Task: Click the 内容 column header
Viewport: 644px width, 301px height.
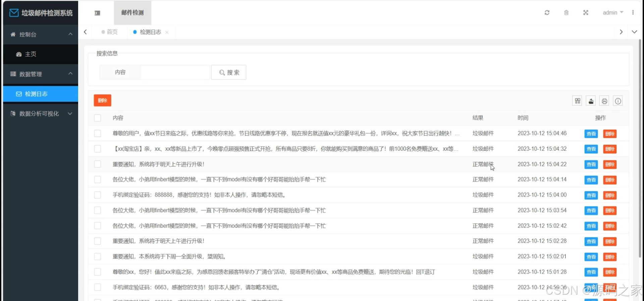Action: click(118, 118)
